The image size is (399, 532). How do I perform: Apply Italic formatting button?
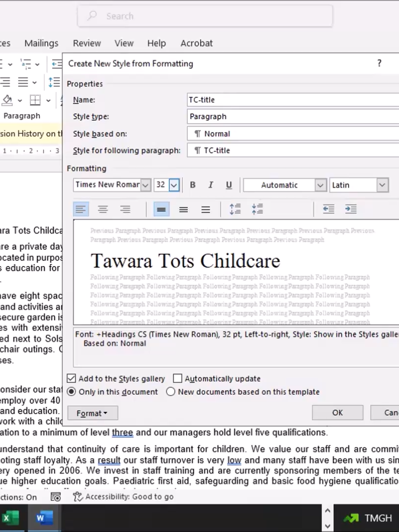[x=210, y=185]
